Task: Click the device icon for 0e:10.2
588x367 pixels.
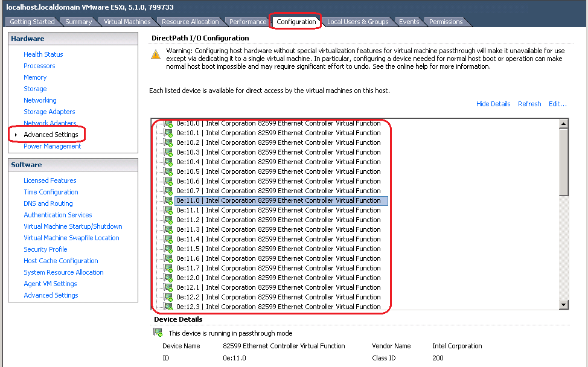Action: tap(168, 143)
